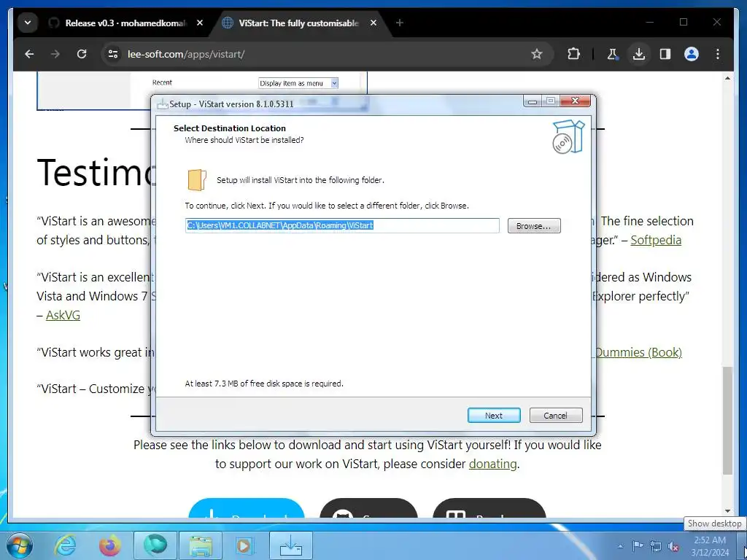Toggle the Chrome side panel
Screen dimensions: 747x560
pyautogui.click(x=665, y=54)
